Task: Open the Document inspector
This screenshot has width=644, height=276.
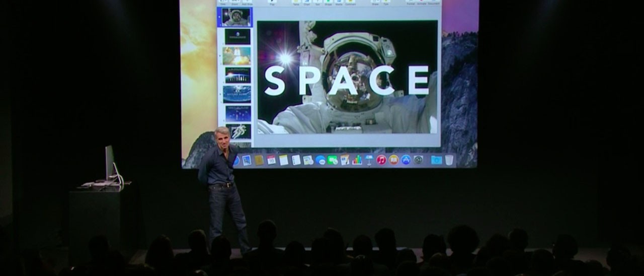Action: pos(434,3)
